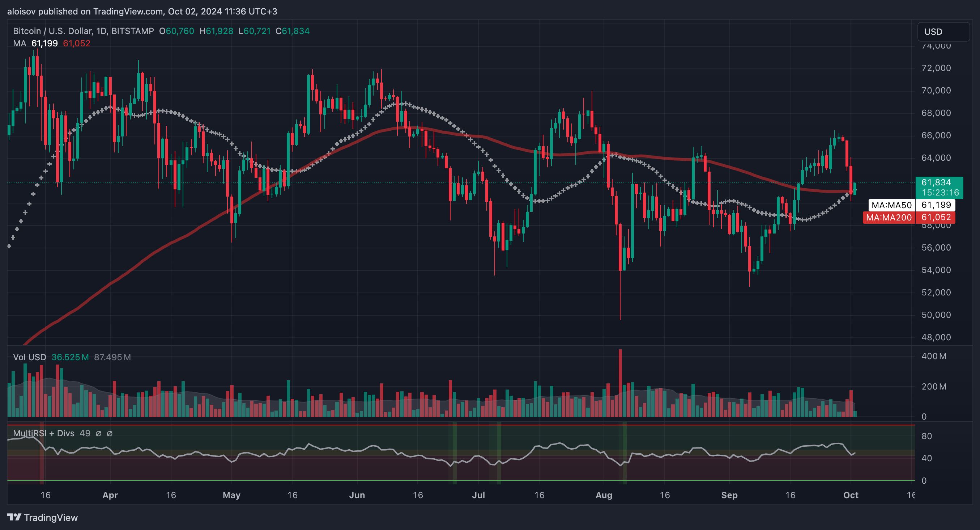Select the MA indicator legend label

pos(20,43)
